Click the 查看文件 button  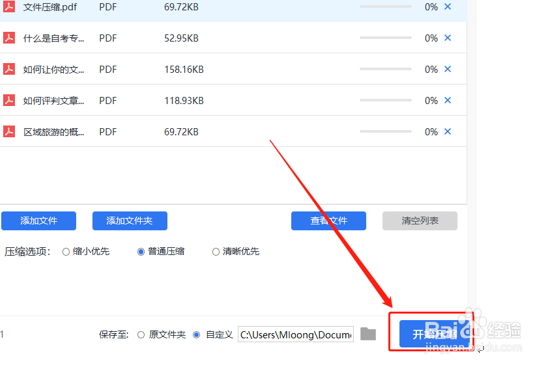329,221
